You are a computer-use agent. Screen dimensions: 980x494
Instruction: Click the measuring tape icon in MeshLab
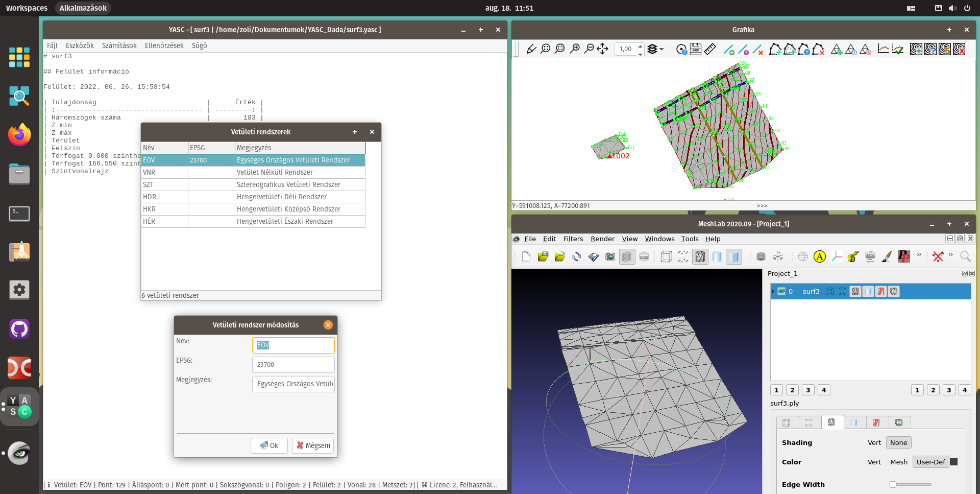(x=853, y=256)
